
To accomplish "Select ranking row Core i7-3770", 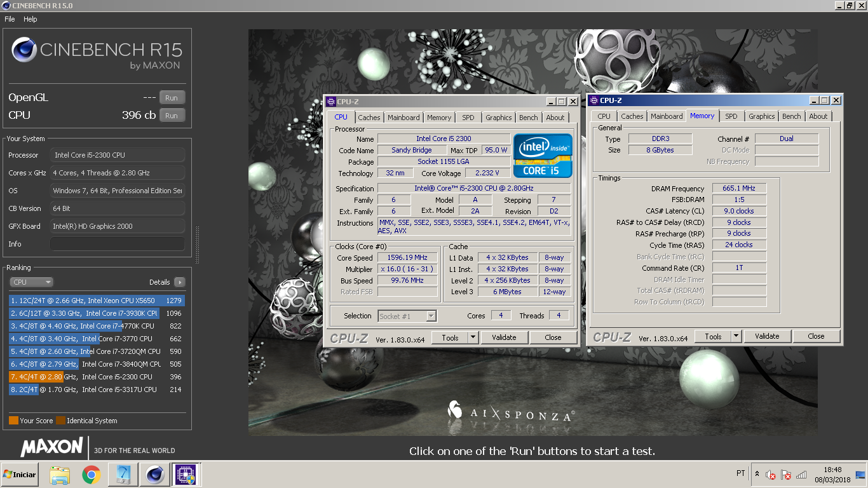I will pos(97,339).
